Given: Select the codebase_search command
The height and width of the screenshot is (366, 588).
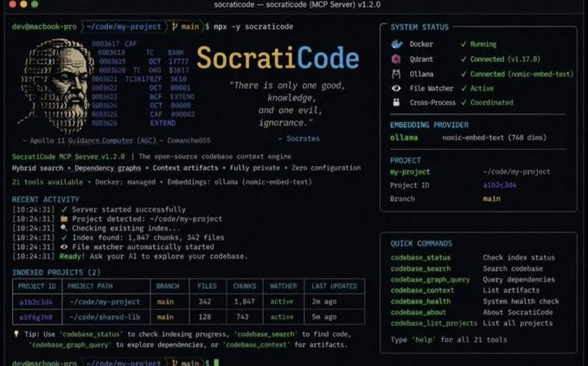Looking at the screenshot, I should point(420,269).
